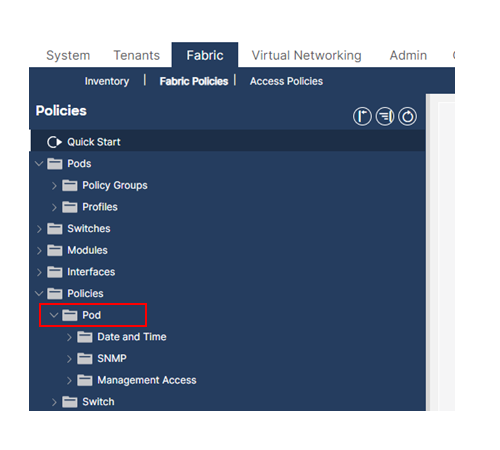Expand the Management Access chevron
Screen dimensions: 500x450
coord(69,381)
